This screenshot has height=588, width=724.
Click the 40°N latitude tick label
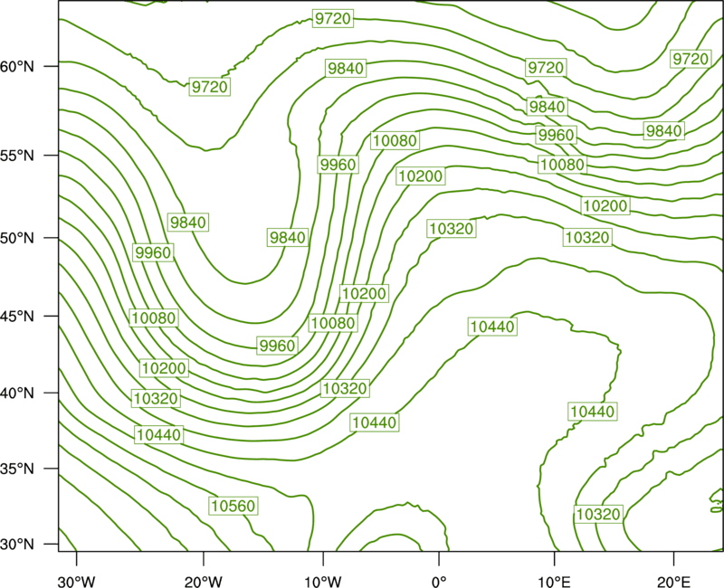click(x=17, y=394)
